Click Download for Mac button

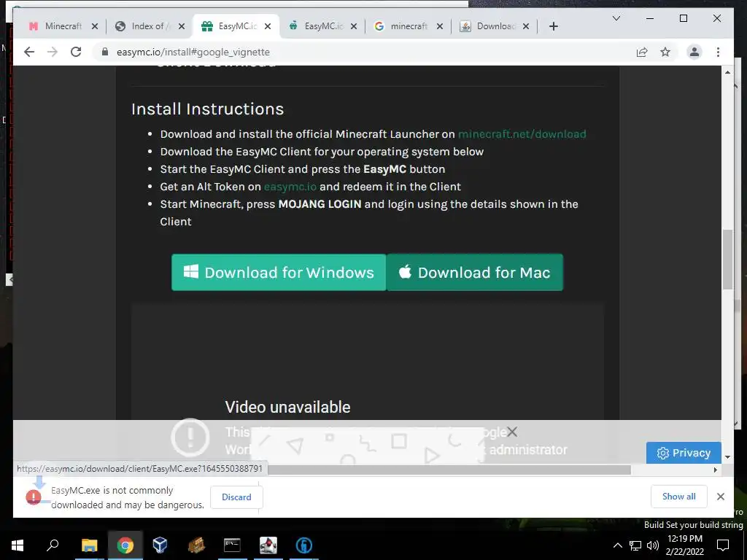(x=475, y=273)
